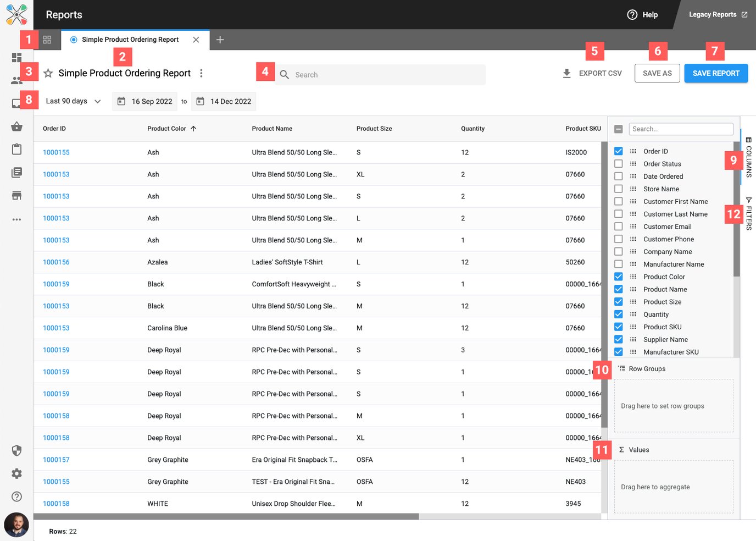Uncheck the Product Color column
Screen dimensions: 756x541
(x=618, y=277)
